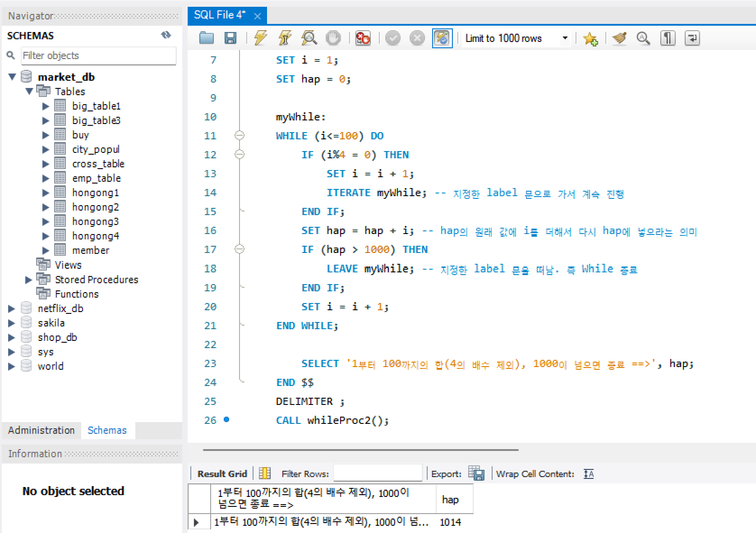Image resolution: width=756 pixels, height=533 pixels.
Task: Switch to the Administration tab
Action: (41, 430)
